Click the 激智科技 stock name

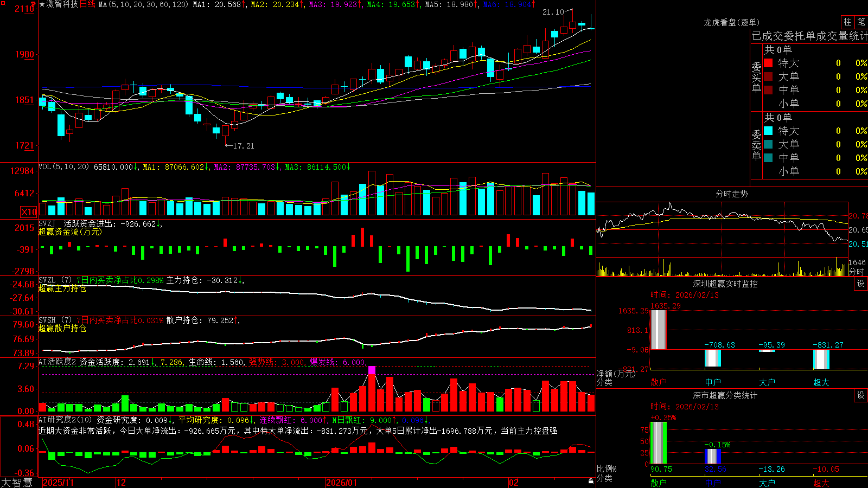coord(62,4)
